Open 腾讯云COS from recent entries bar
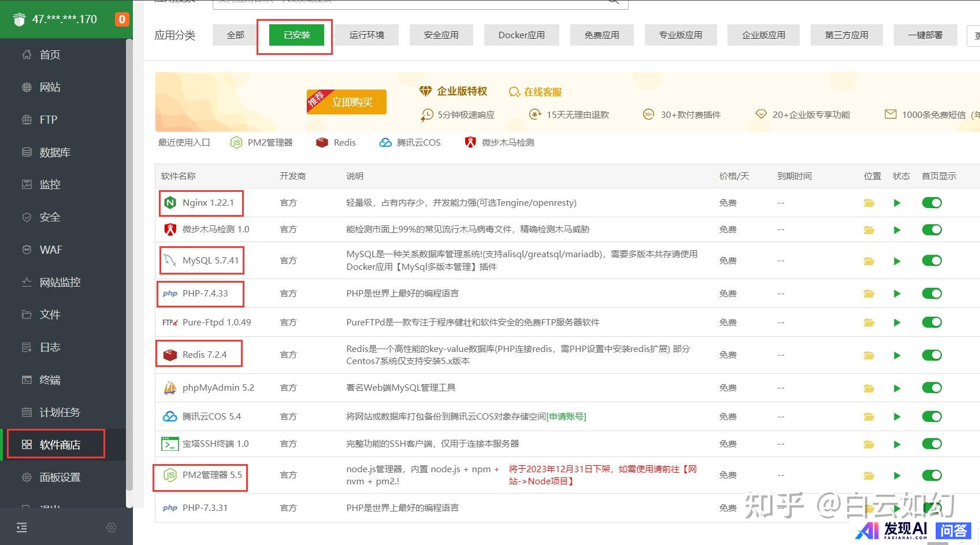This screenshot has width=980, height=545. [410, 143]
